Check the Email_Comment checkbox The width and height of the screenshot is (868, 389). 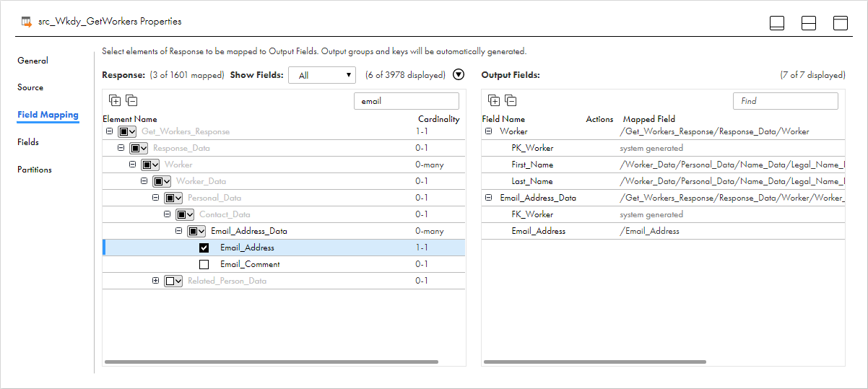(x=204, y=264)
